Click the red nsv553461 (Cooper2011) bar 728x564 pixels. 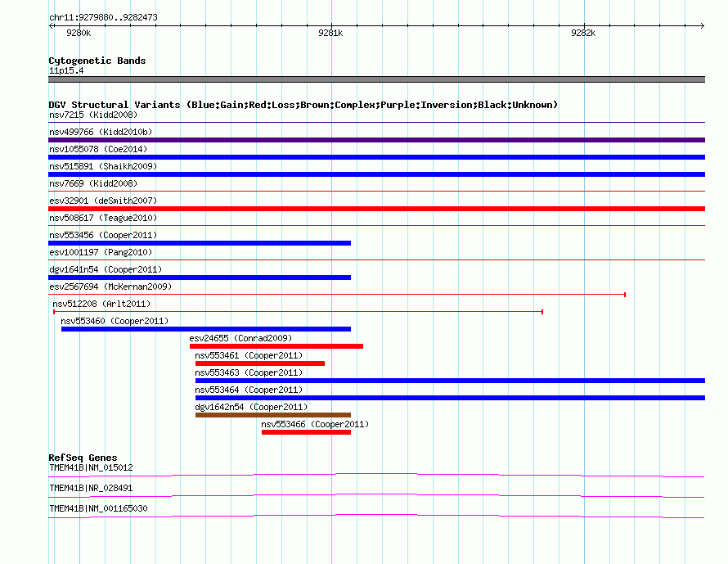pyautogui.click(x=260, y=363)
